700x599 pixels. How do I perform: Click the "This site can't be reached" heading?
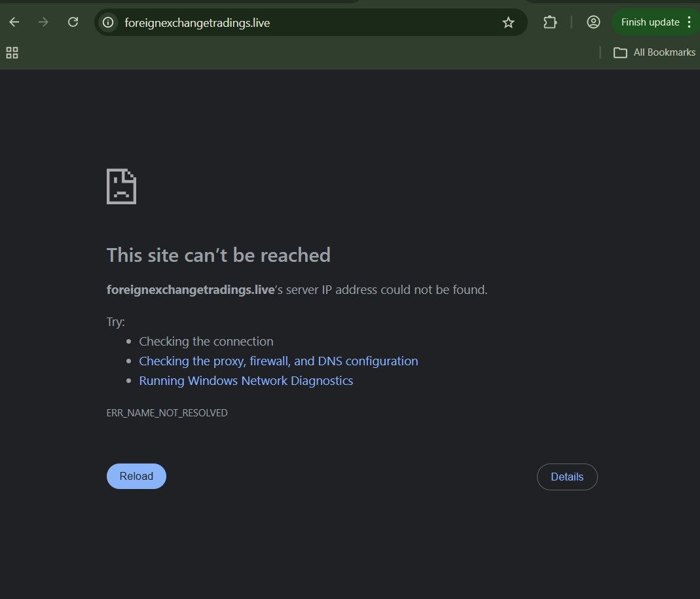pyautogui.click(x=218, y=255)
